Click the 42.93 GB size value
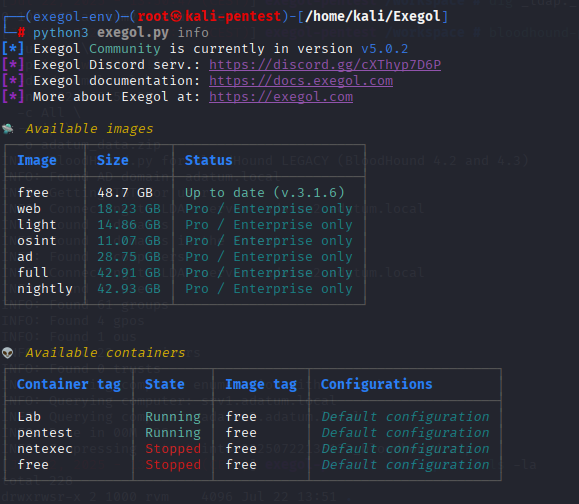The width and height of the screenshot is (579, 504). click(x=129, y=289)
